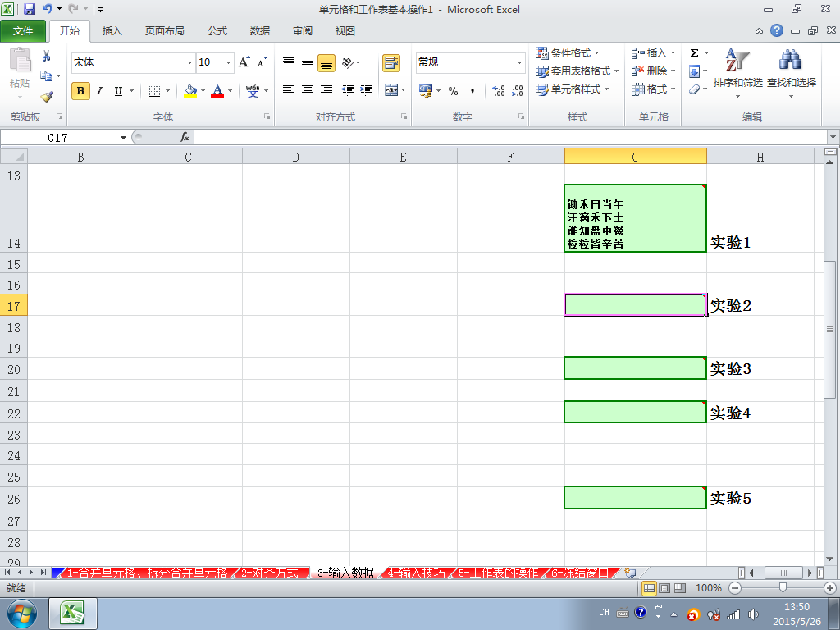Click the borders icon
840x630 pixels.
(x=154, y=91)
